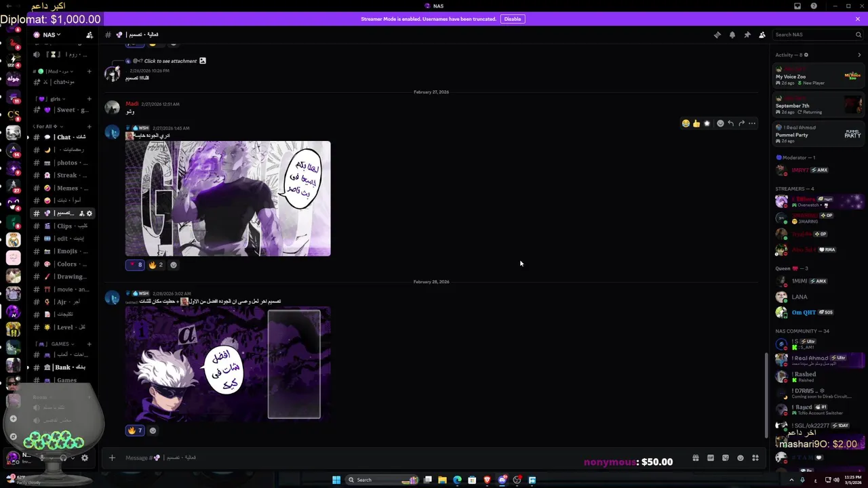This screenshot has height=488, width=868.
Task: Open the NAS server dropdown menu
Action: point(52,35)
